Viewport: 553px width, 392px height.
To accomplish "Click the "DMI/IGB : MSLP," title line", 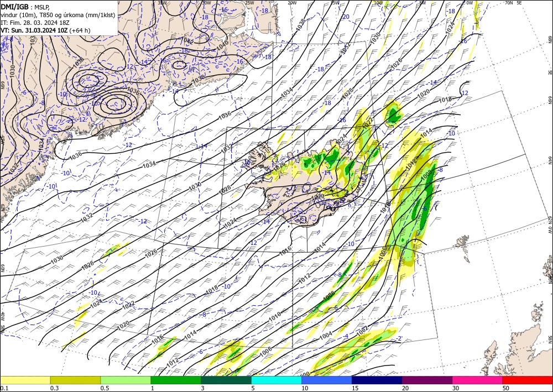I will coord(25,6).
